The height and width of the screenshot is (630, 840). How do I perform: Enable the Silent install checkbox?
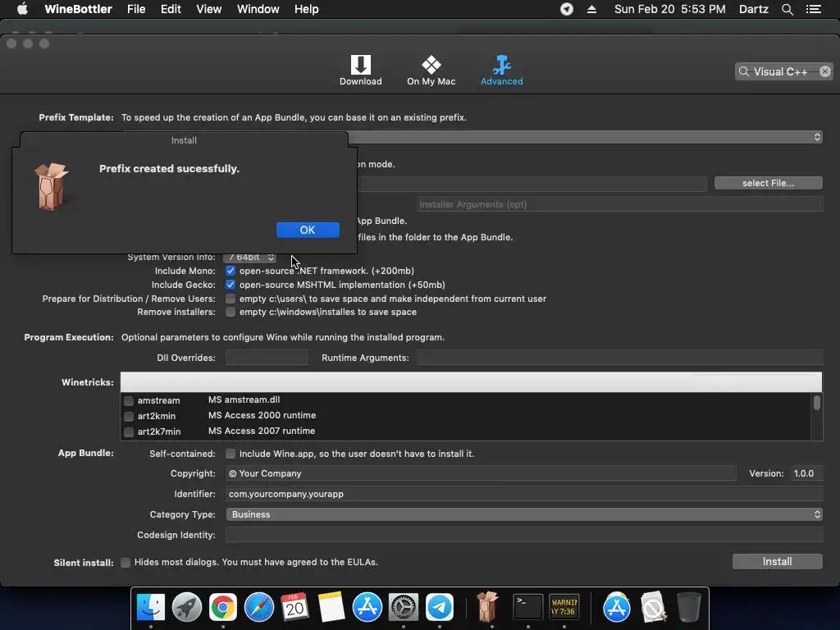pyautogui.click(x=126, y=563)
